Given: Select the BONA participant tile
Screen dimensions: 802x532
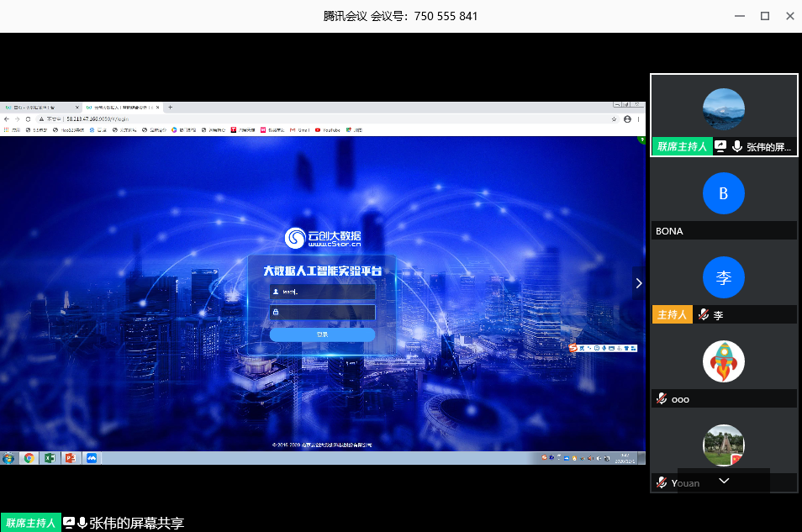Looking at the screenshot, I should [723, 199].
